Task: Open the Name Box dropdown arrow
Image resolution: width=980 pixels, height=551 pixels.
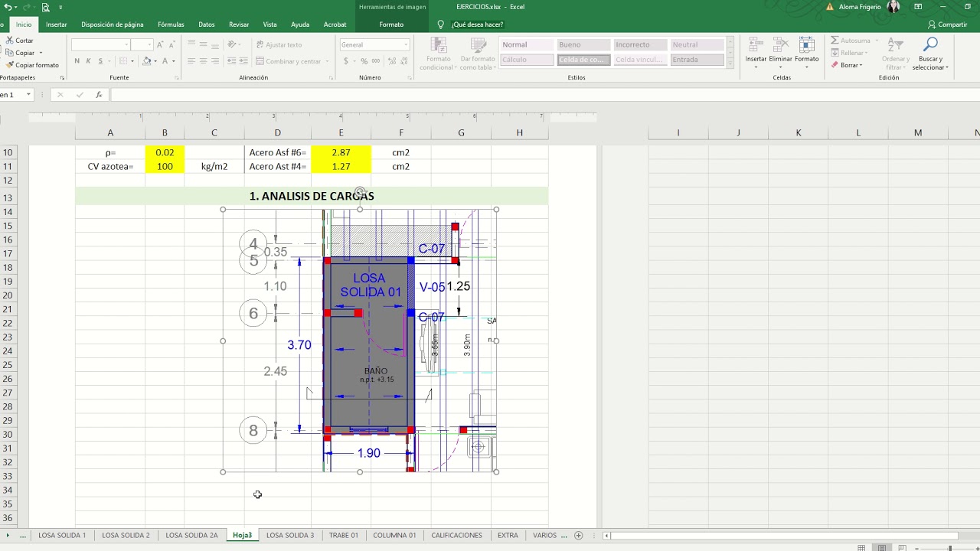Action: coord(28,95)
